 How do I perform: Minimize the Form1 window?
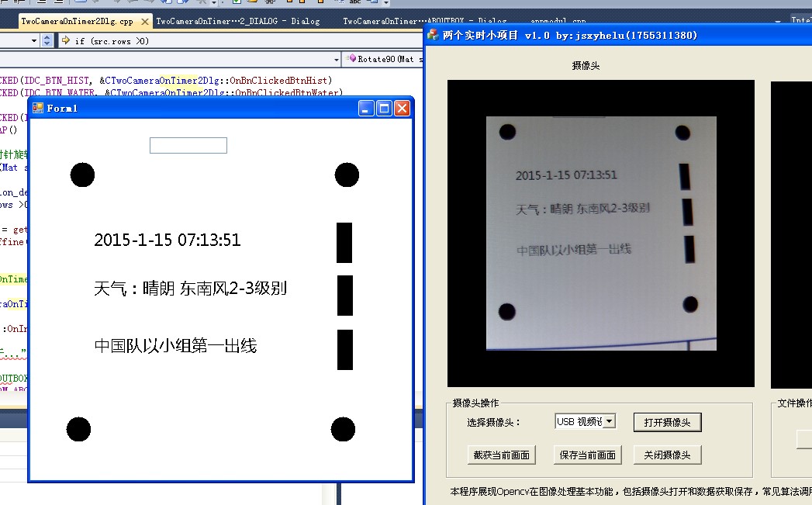366,109
